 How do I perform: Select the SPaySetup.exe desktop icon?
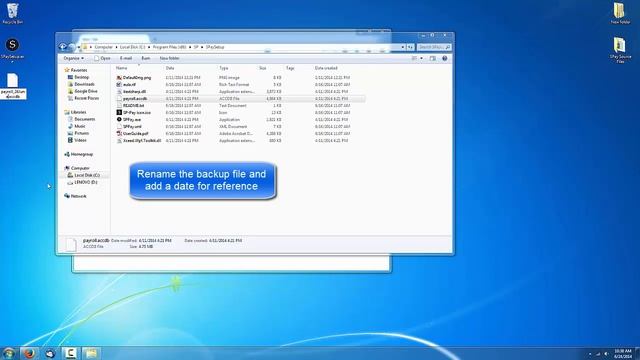click(12, 49)
